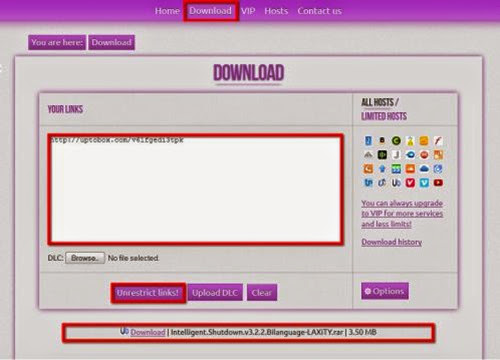Select the orange tiled square host icon
The width and height of the screenshot is (500, 360).
click(438, 155)
